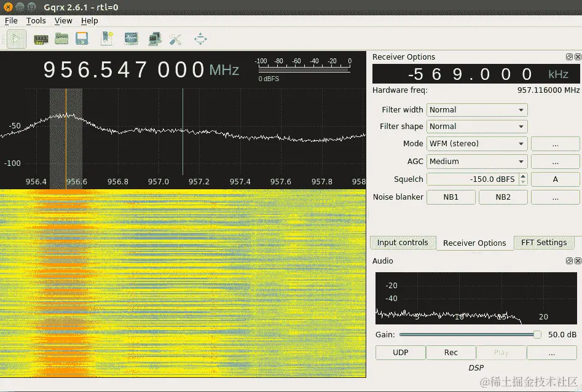
Task: Click the Rec audio button
Action: tap(450, 353)
